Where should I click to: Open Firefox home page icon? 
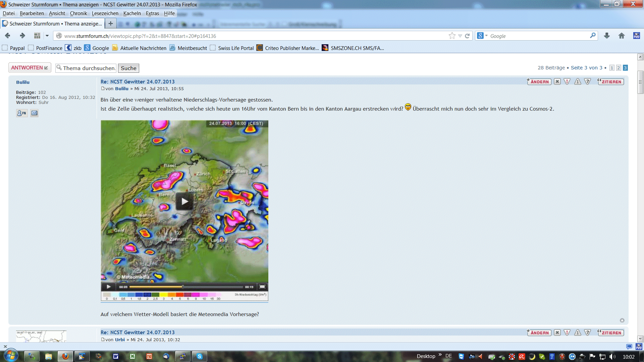tap(622, 36)
